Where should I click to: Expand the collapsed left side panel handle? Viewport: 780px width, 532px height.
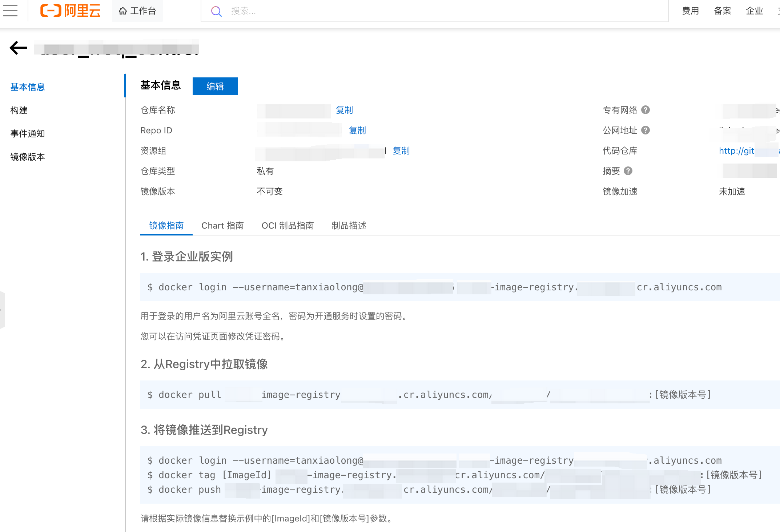tap(2, 310)
